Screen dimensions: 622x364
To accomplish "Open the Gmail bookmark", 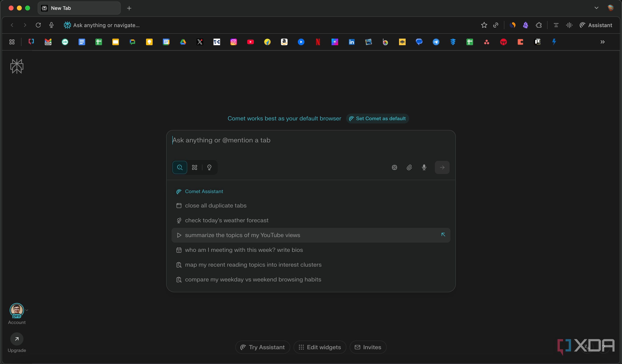I will point(48,42).
